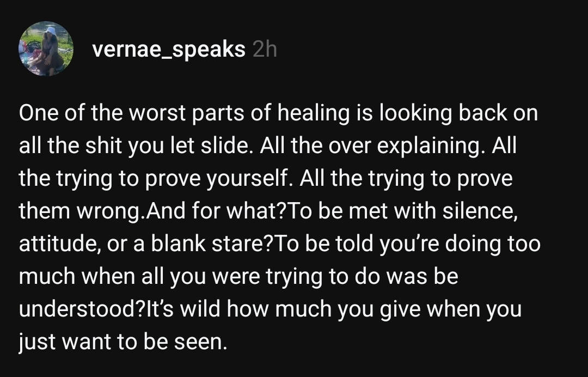The width and height of the screenshot is (588, 377).
Task: Click the words "And for what?"
Action: tap(216, 210)
